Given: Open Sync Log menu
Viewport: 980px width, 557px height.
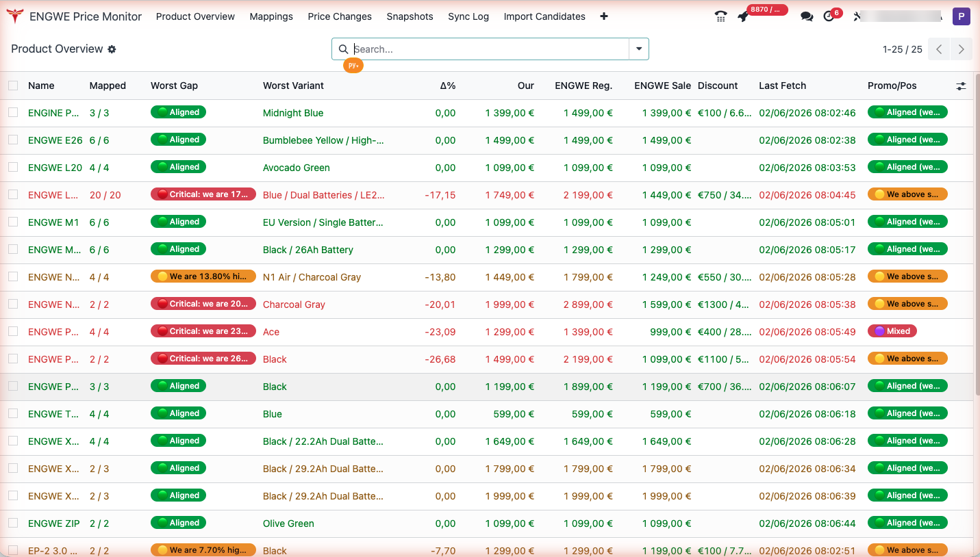Looking at the screenshot, I should pos(468,16).
